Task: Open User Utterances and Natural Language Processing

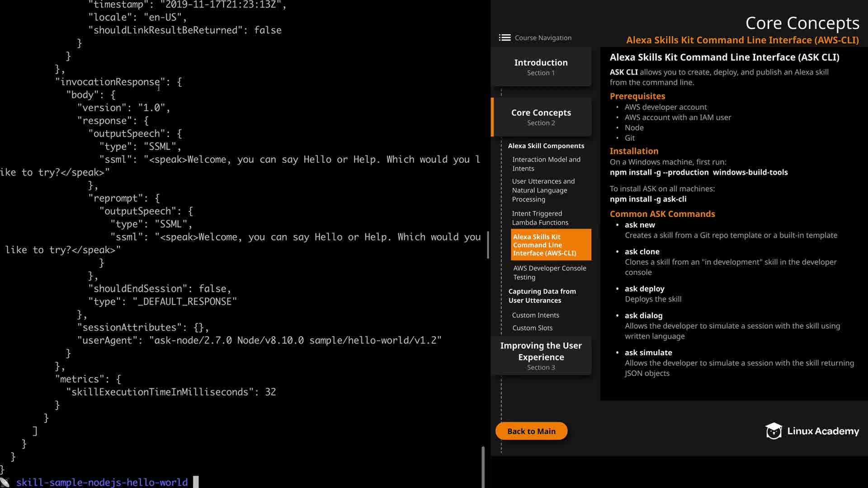Action: tap(543, 190)
